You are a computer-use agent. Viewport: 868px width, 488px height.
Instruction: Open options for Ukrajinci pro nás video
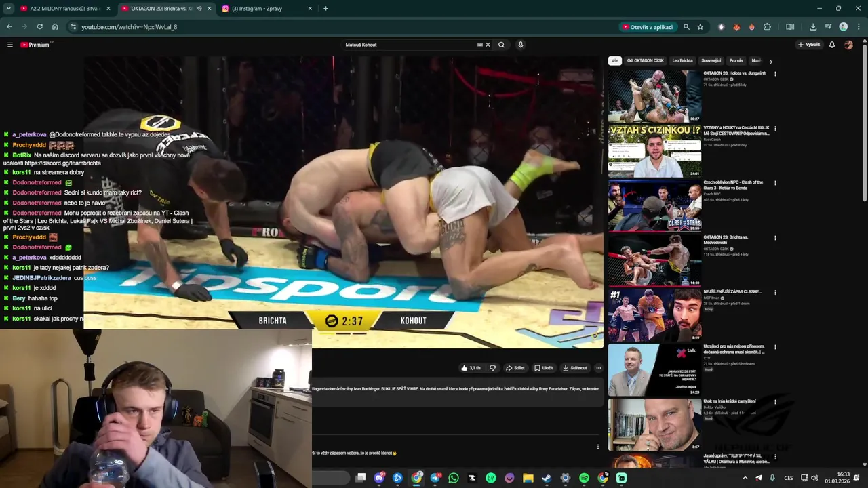(x=775, y=347)
